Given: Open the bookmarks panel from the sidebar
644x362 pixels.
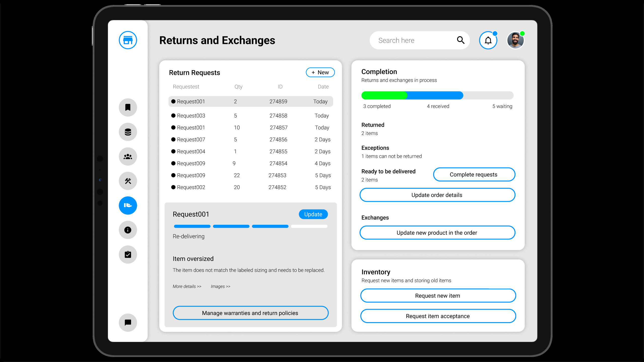Looking at the screenshot, I should (x=128, y=107).
